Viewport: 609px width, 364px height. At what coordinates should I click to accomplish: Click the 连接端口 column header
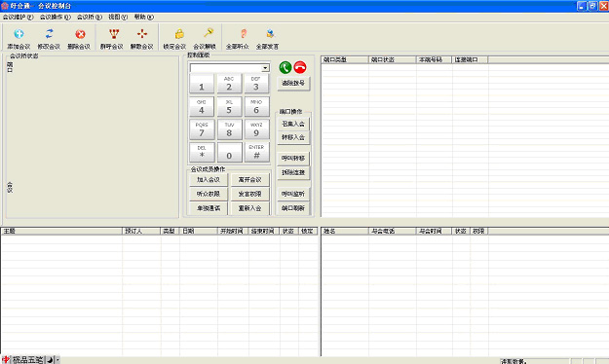pyautogui.click(x=470, y=59)
